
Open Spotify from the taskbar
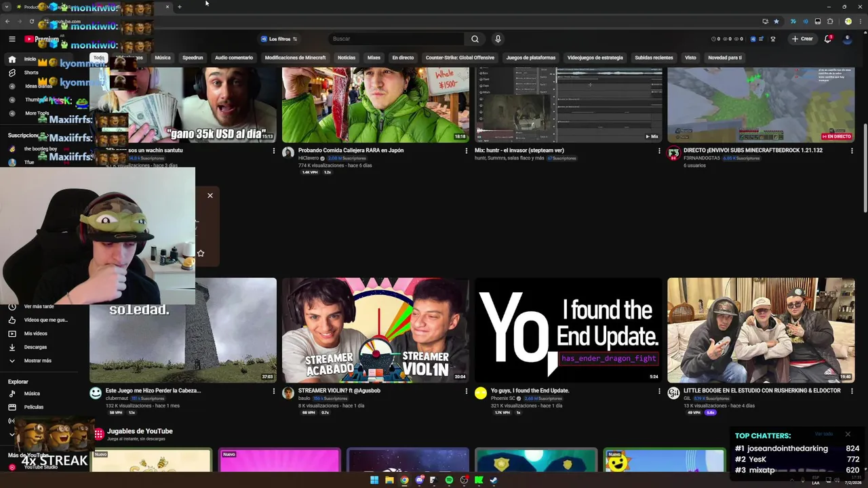(449, 480)
